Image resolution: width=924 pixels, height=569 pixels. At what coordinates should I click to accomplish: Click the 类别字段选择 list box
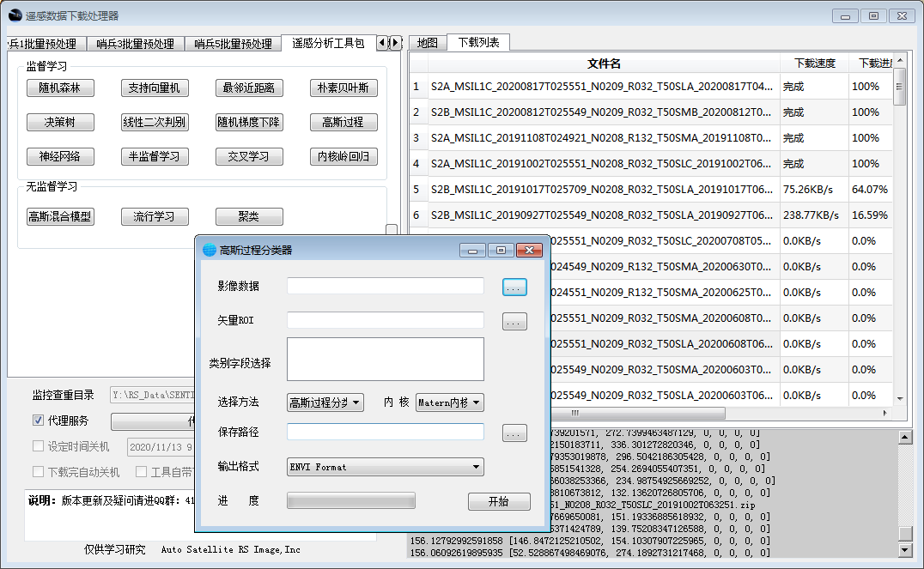click(386, 360)
